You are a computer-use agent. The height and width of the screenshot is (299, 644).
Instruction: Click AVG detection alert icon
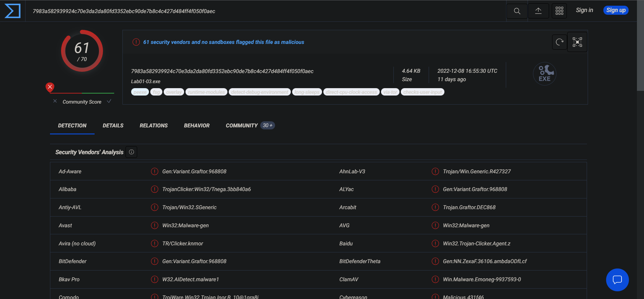point(435,225)
